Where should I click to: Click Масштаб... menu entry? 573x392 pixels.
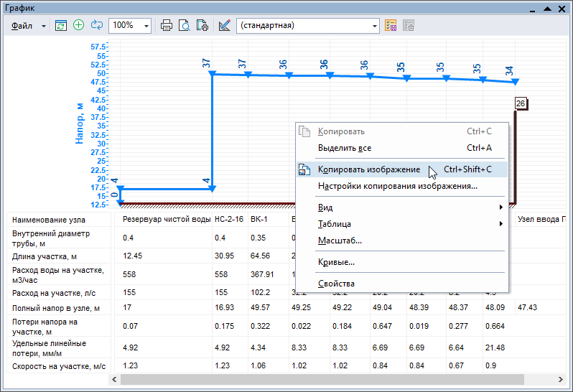point(340,241)
